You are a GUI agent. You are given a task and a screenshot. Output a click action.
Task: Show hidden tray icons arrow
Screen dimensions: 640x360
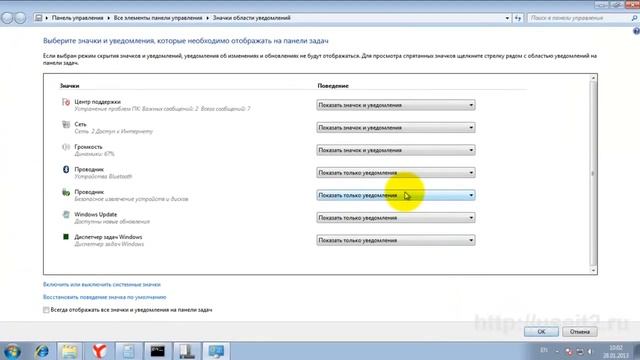557,351
